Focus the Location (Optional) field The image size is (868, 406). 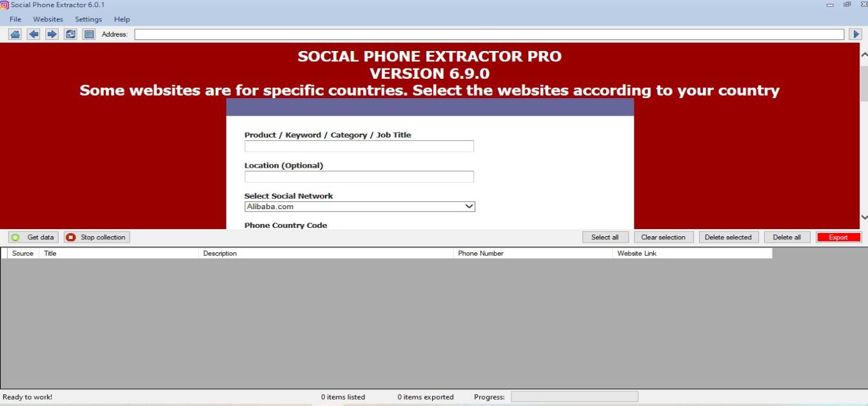[x=359, y=176]
